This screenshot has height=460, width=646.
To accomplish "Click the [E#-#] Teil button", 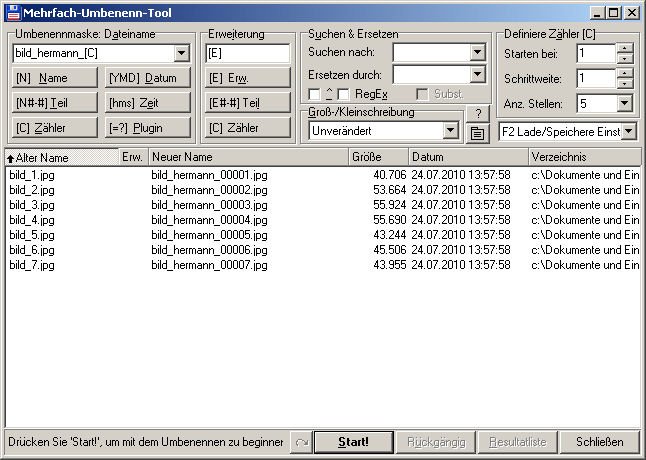I will pyautogui.click(x=248, y=103).
